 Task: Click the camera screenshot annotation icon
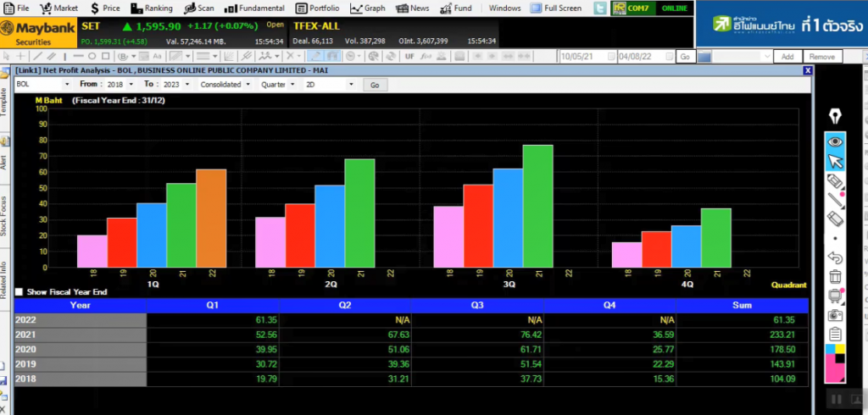pos(835,315)
